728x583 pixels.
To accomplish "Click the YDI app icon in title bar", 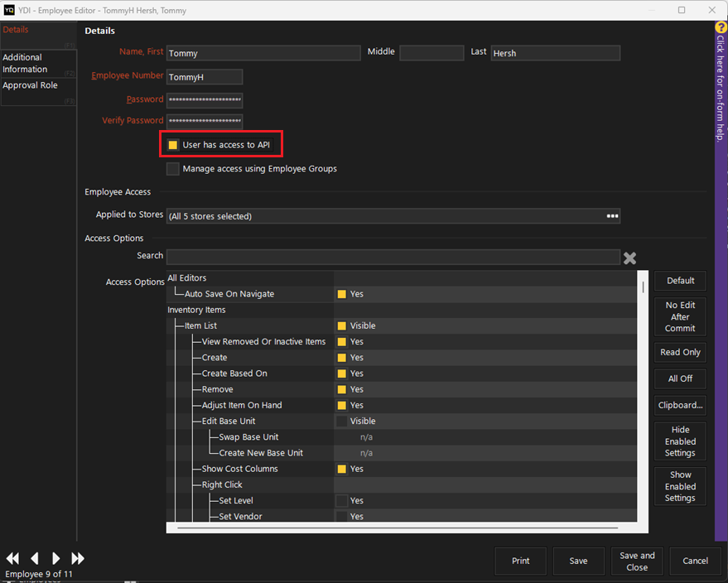I will [x=9, y=10].
